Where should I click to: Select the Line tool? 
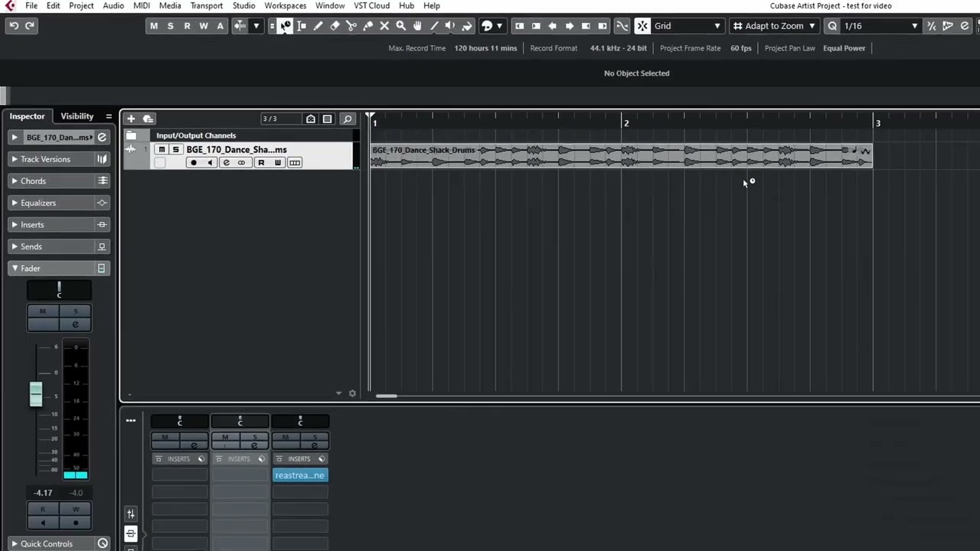coord(434,26)
